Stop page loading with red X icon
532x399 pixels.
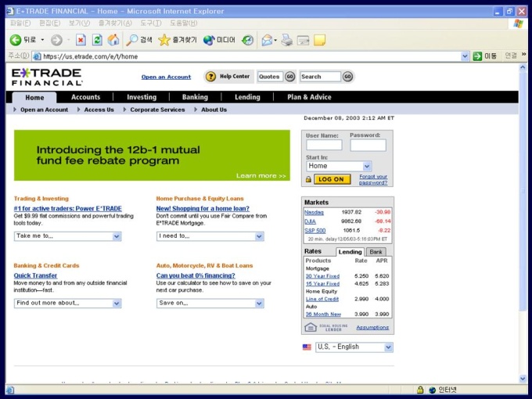point(81,40)
